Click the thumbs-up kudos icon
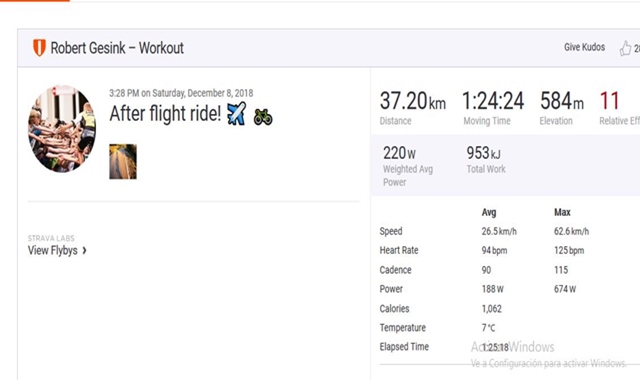 (x=625, y=48)
